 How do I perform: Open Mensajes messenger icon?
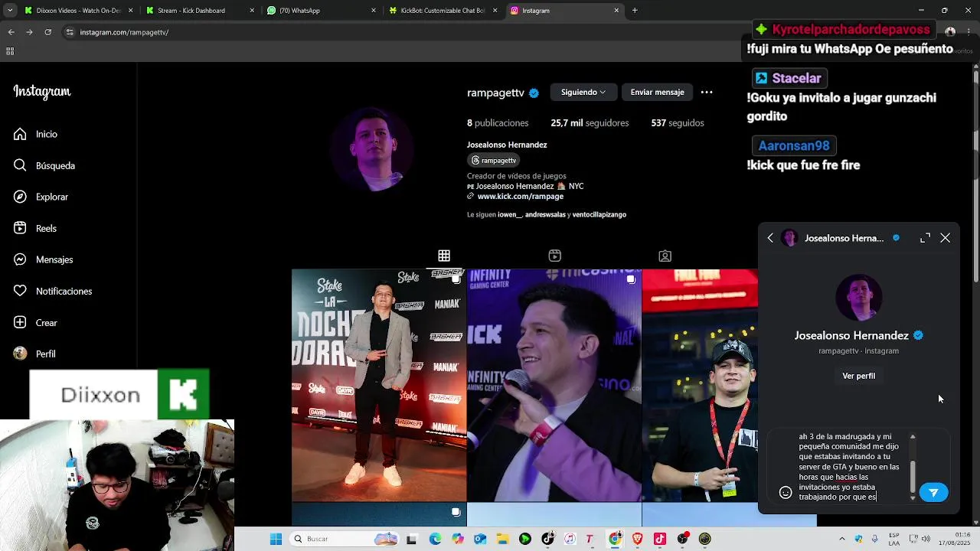(x=21, y=259)
